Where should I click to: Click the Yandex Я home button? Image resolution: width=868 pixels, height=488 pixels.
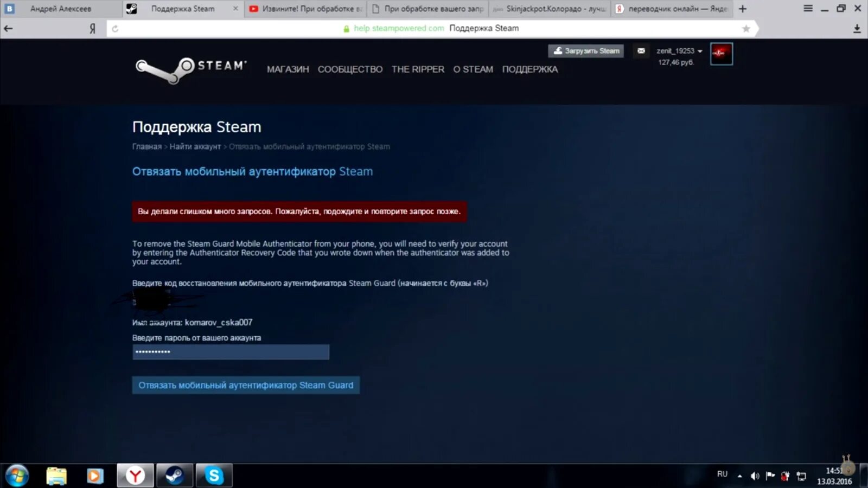(x=92, y=29)
